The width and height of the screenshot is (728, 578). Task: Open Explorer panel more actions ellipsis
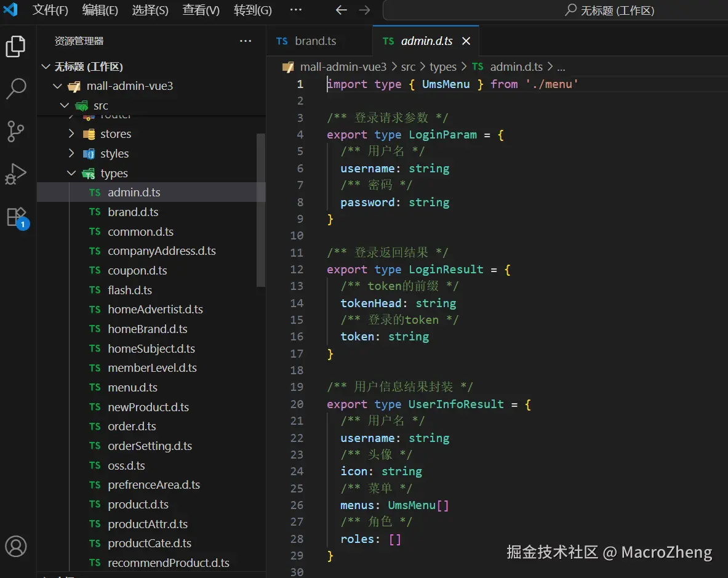(245, 41)
